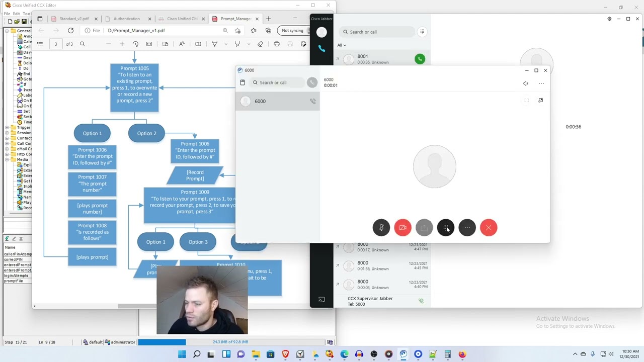
Task: Start Read aloud on the PDF
Action: 182,44
